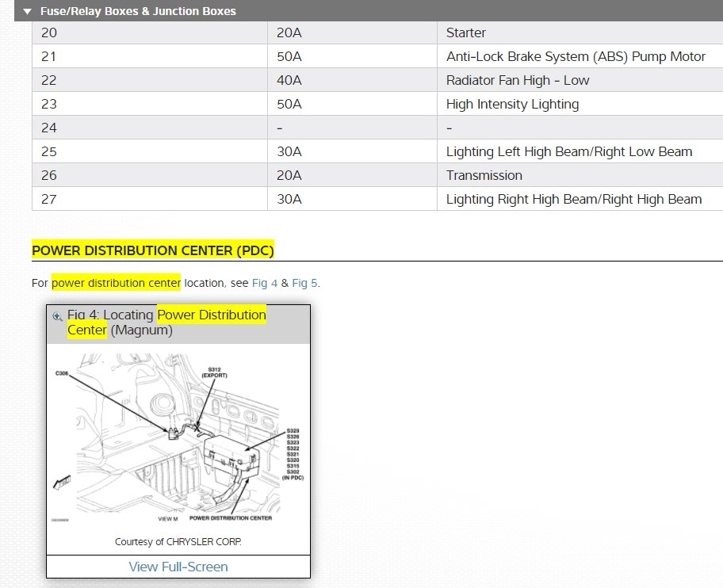This screenshot has width=723, height=588.
Task: Click the highlighted power distribution center text
Action: point(116,283)
